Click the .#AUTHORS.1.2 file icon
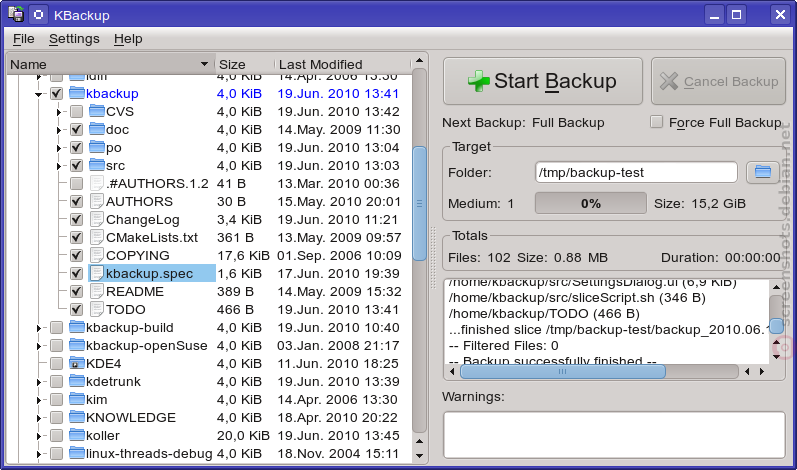 click(x=97, y=183)
